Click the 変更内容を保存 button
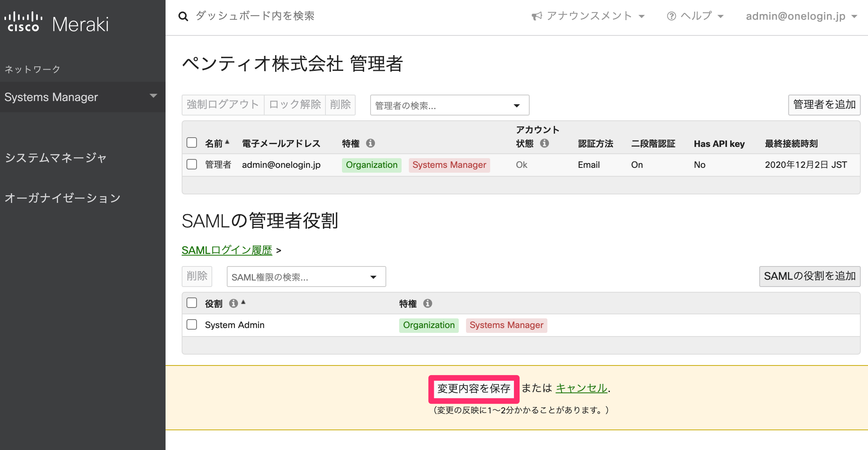The height and width of the screenshot is (450, 868). [x=474, y=389]
